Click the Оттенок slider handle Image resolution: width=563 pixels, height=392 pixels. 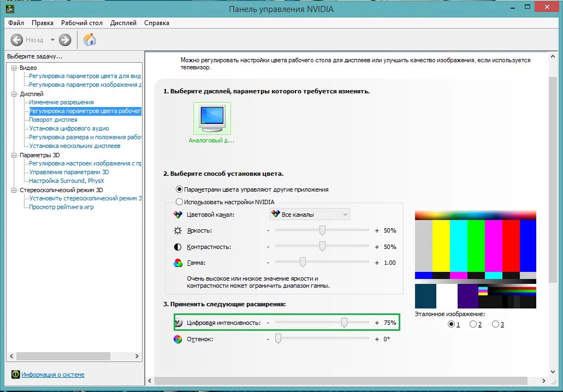coord(278,339)
